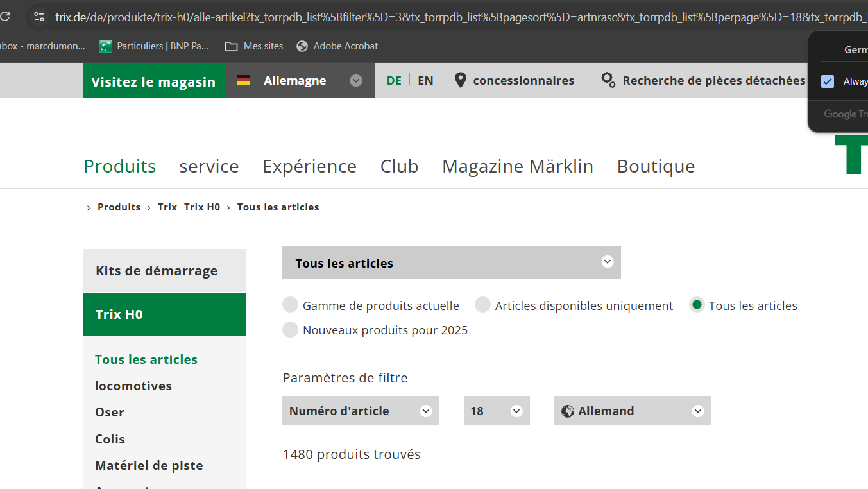Select Gamme de produits actuelle radio button
Screen dimensions: 868x489
pos(291,305)
